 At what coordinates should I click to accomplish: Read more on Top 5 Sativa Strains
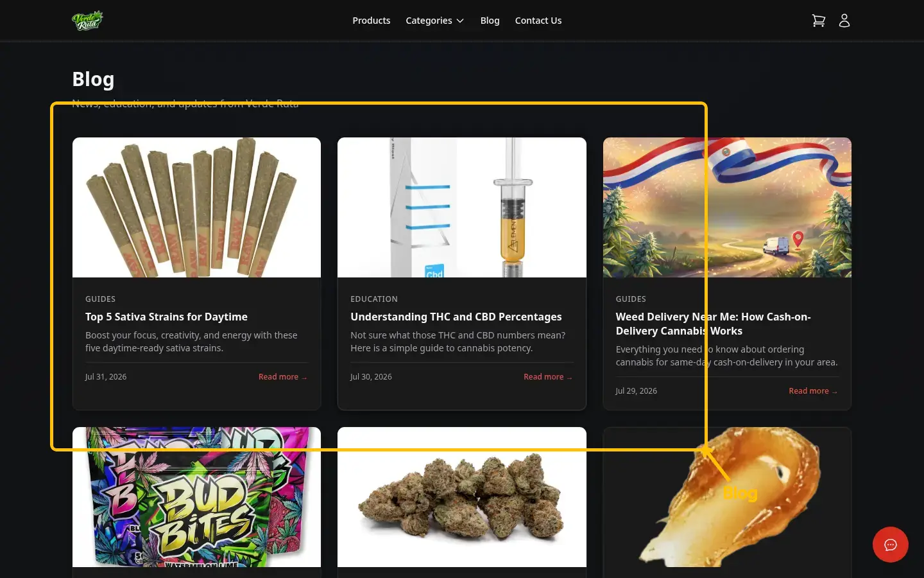(283, 377)
